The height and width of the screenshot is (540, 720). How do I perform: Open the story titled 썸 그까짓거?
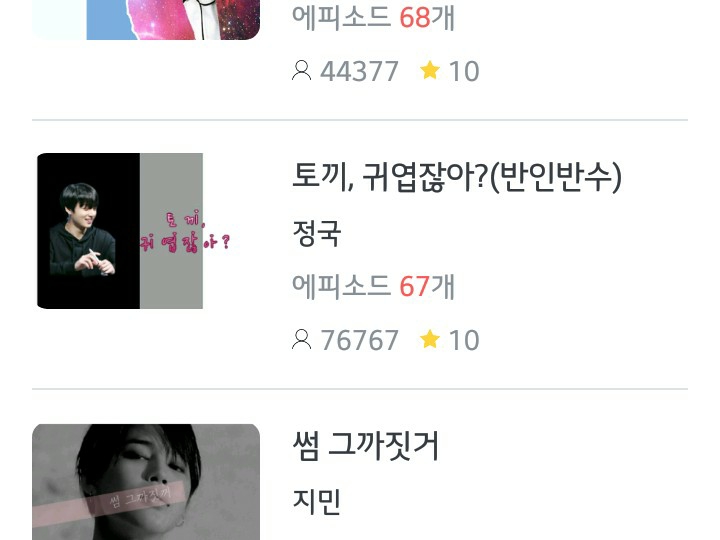365,445
